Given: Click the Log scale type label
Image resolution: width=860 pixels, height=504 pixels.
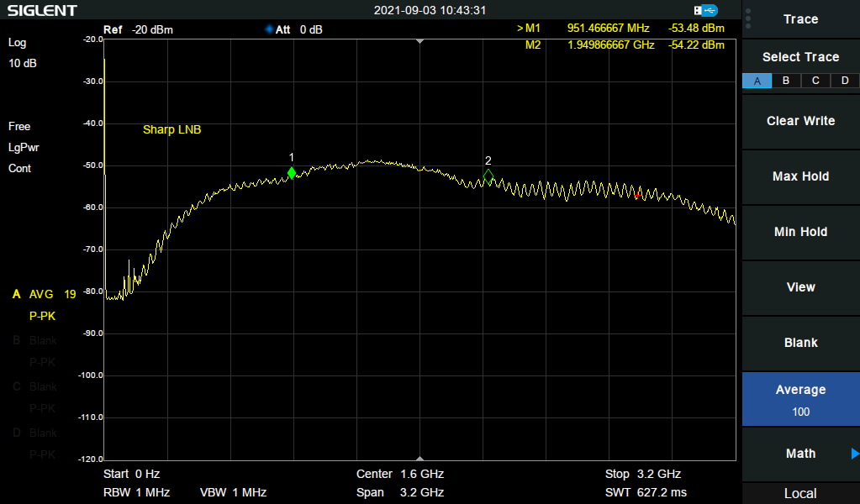Looking at the screenshot, I should [x=17, y=43].
